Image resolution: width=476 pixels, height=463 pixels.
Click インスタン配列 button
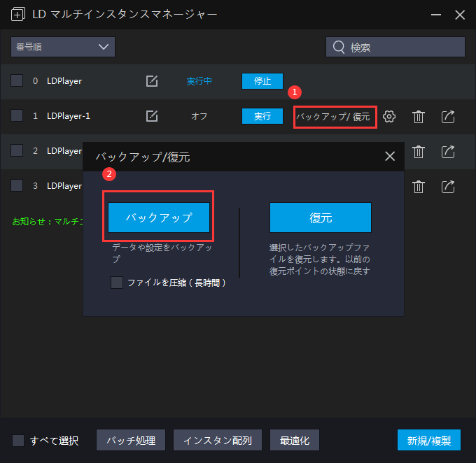point(218,440)
